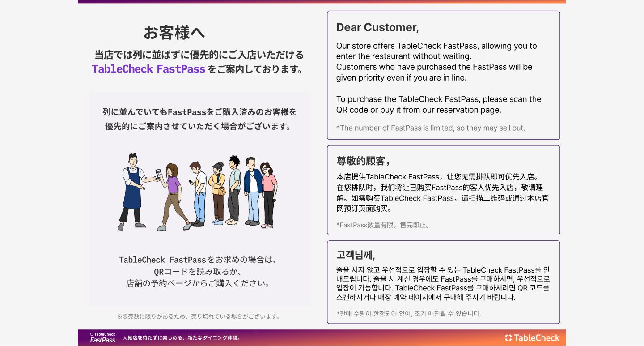The height and width of the screenshot is (346, 644).
Task: Click the Korean paragraph starting 줄을 서지 않고
Action: pos(443,284)
